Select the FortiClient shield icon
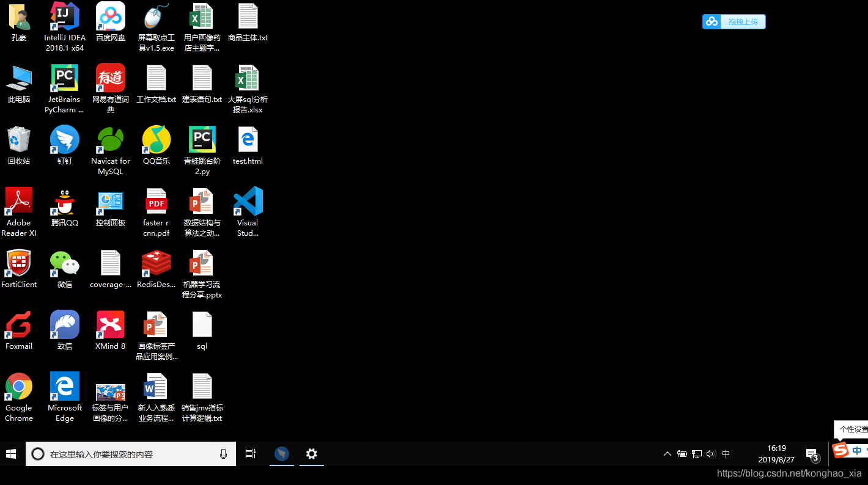This screenshot has width=868, height=485. point(19,269)
